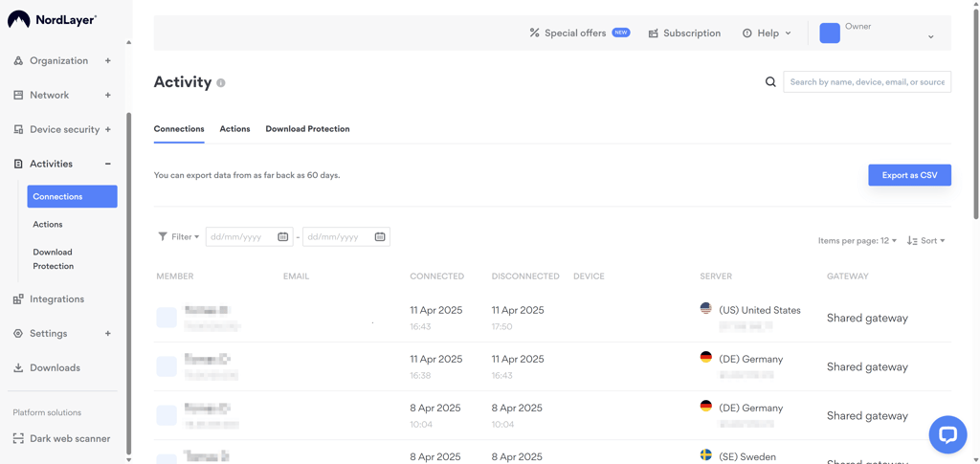Select Download Protection in the sidebar
Viewport: 980px width, 464px height.
[54, 259]
